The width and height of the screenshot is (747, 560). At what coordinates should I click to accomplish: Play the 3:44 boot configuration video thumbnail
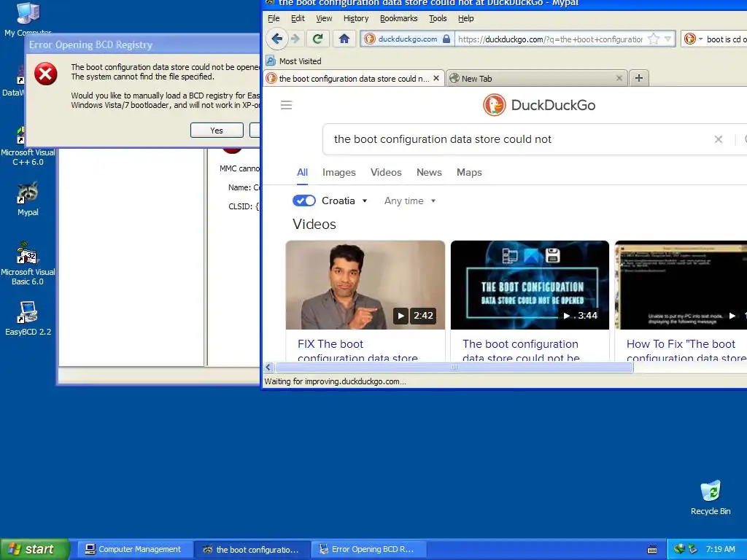click(x=530, y=285)
